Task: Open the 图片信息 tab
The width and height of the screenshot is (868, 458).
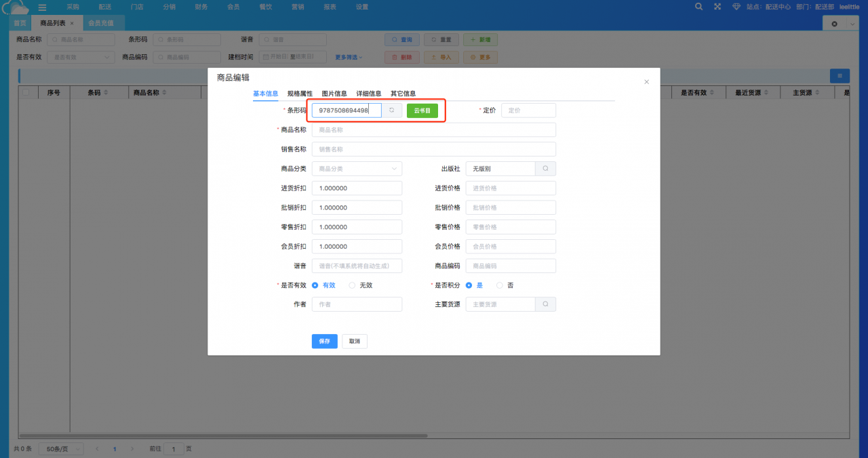Action: click(x=334, y=93)
